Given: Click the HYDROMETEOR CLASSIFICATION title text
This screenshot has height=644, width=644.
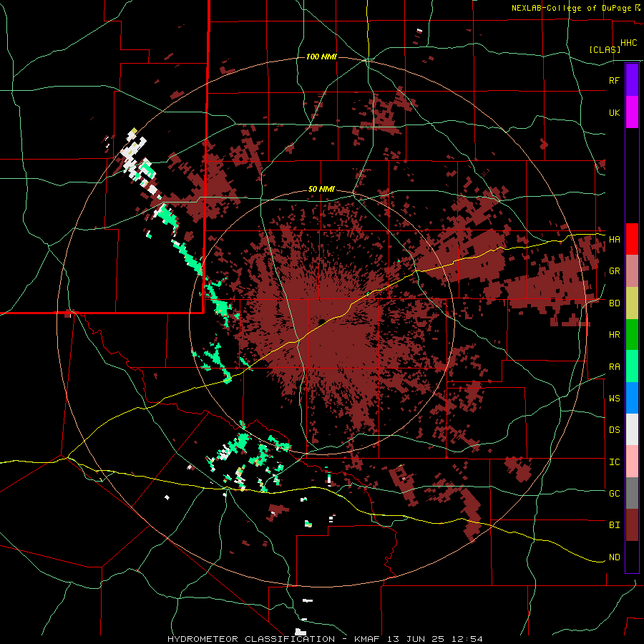Looking at the screenshot, I should coord(251,639).
